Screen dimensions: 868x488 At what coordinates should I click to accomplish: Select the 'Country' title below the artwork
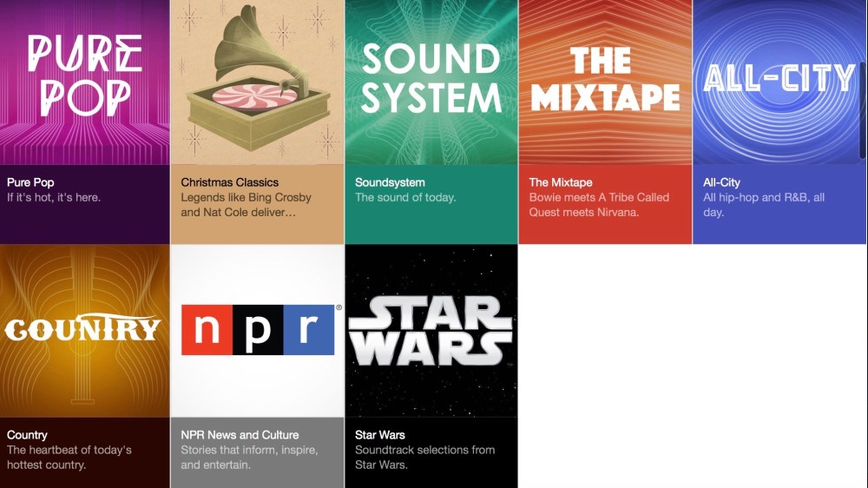(27, 435)
